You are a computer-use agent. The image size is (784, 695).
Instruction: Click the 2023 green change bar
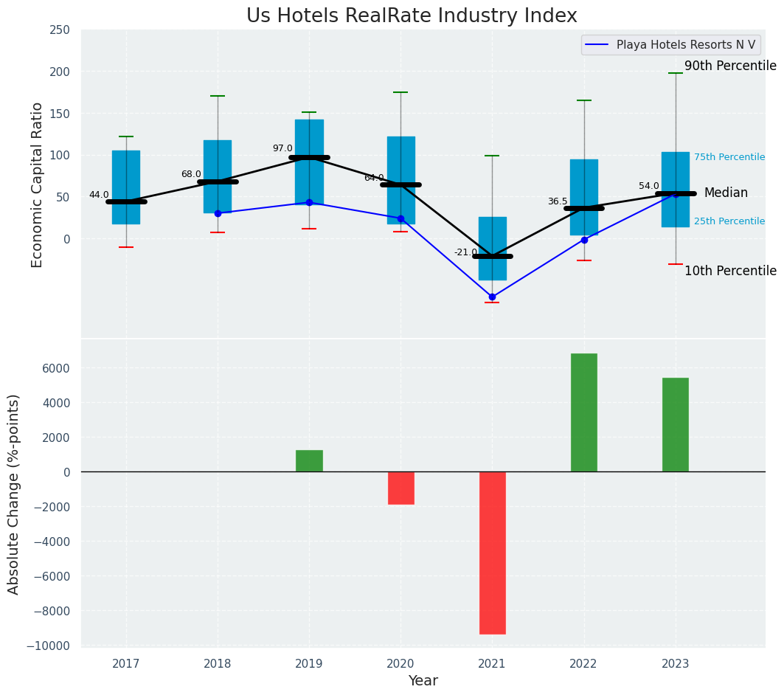point(675,424)
